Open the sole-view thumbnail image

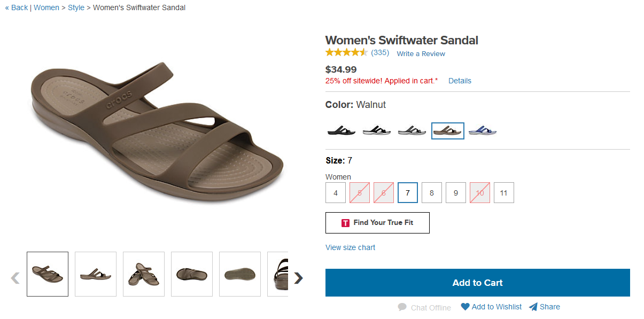(x=240, y=274)
